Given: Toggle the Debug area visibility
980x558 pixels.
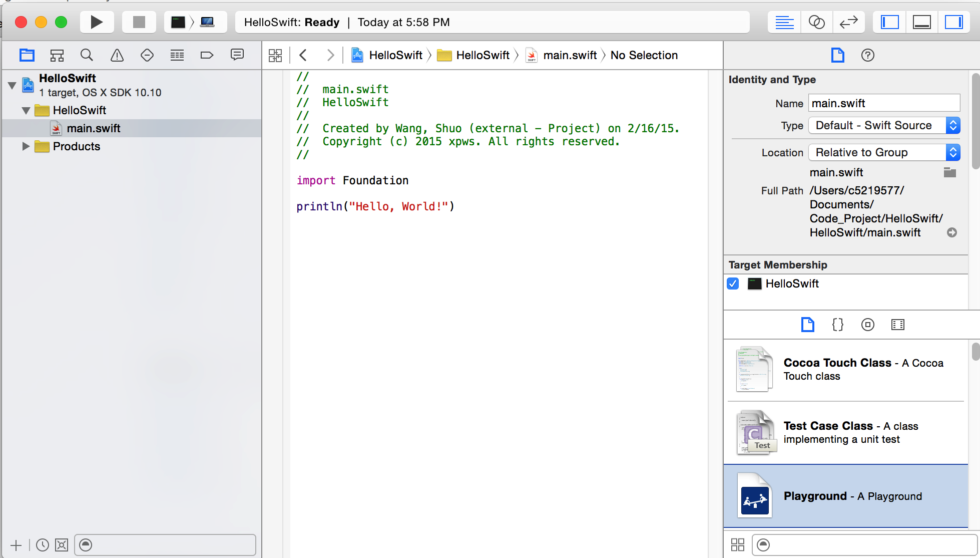Looking at the screenshot, I should pos(921,22).
